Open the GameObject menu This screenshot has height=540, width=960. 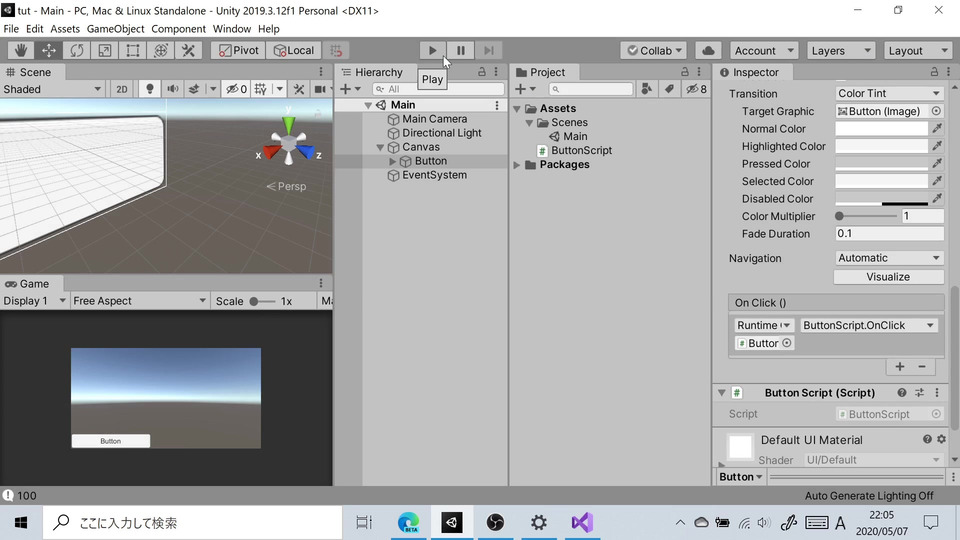(116, 29)
